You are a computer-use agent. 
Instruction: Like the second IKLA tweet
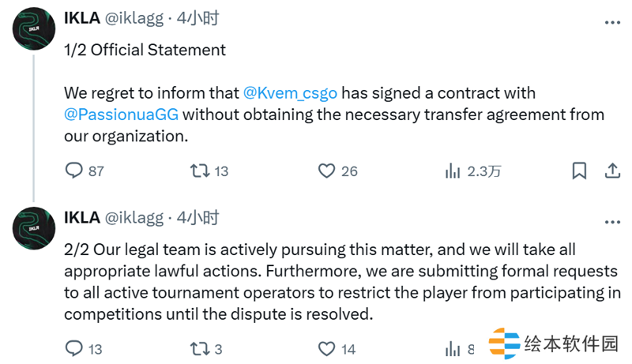[x=327, y=348]
